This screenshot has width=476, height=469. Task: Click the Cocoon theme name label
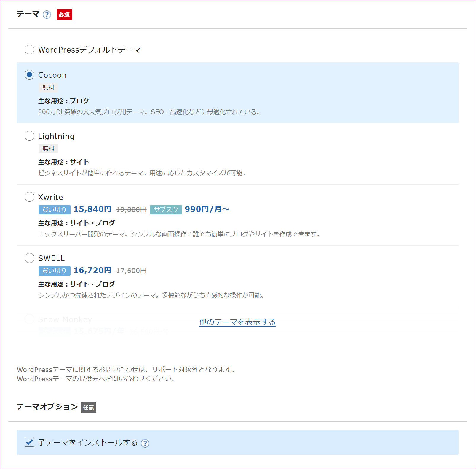(x=52, y=75)
